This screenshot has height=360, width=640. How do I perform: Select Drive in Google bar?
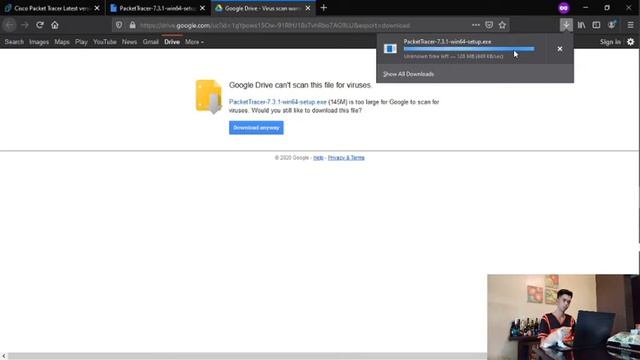[172, 42]
